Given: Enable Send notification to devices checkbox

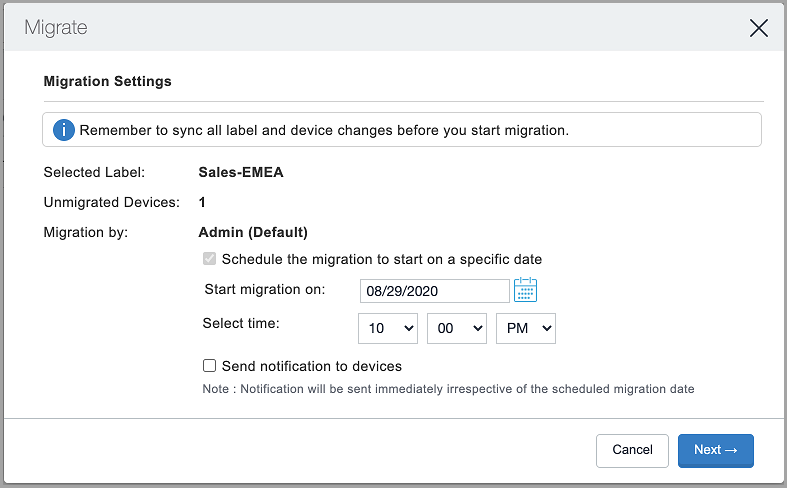Looking at the screenshot, I should 209,365.
